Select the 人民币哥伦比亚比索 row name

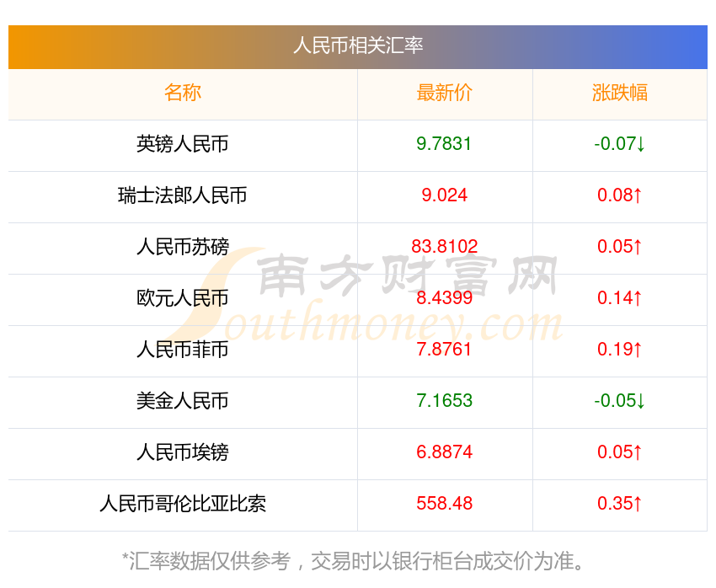click(x=183, y=504)
